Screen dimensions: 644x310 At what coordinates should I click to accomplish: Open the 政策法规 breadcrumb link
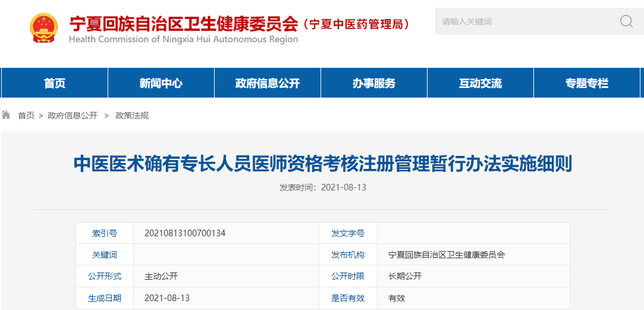tap(132, 115)
